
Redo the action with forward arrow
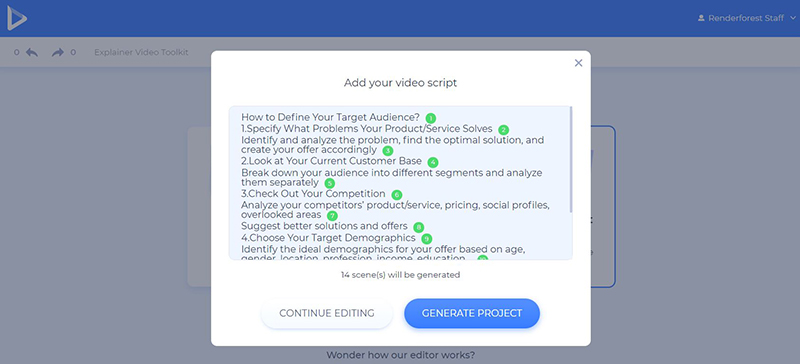pyautogui.click(x=58, y=52)
